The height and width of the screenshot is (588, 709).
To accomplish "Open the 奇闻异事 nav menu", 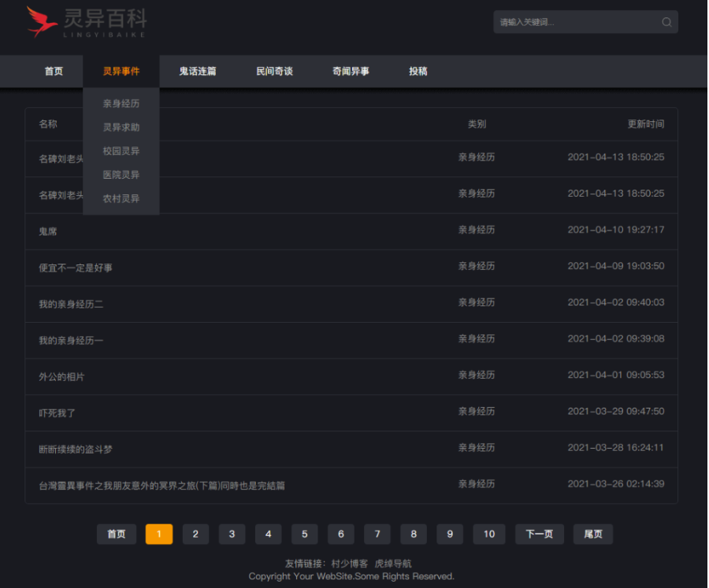I will (x=351, y=72).
